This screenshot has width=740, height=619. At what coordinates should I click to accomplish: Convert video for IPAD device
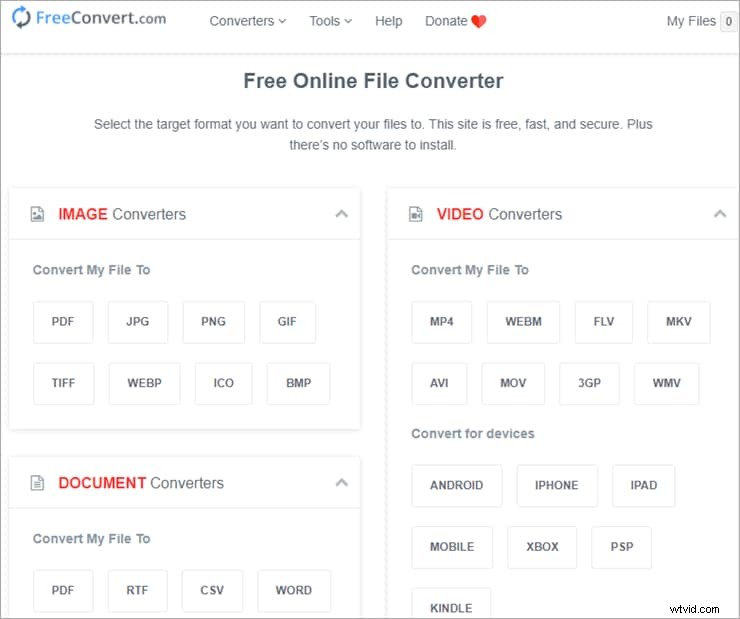[644, 486]
